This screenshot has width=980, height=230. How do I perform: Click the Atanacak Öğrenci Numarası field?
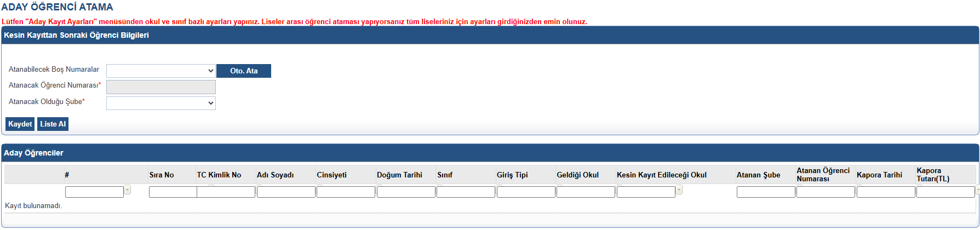[161, 87]
